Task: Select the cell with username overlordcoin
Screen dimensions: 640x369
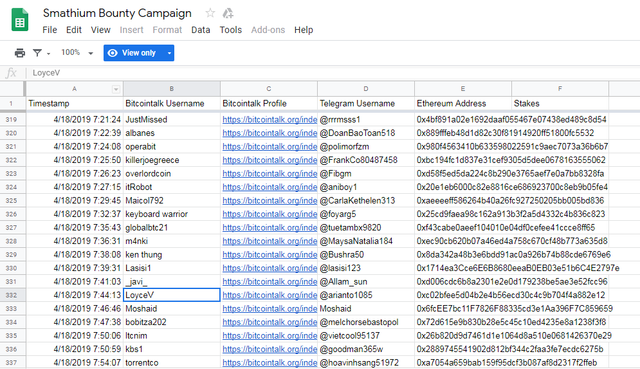Action: [x=171, y=173]
